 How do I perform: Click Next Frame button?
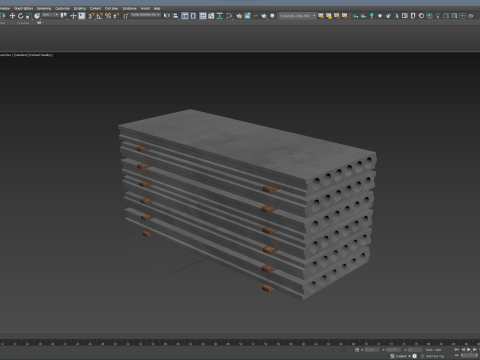(475, 349)
